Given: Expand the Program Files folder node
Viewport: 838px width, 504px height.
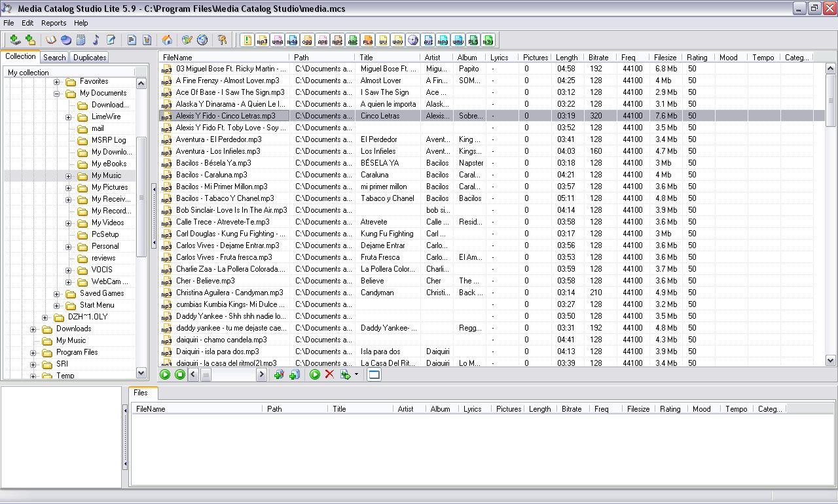Looking at the screenshot, I should click(x=33, y=353).
